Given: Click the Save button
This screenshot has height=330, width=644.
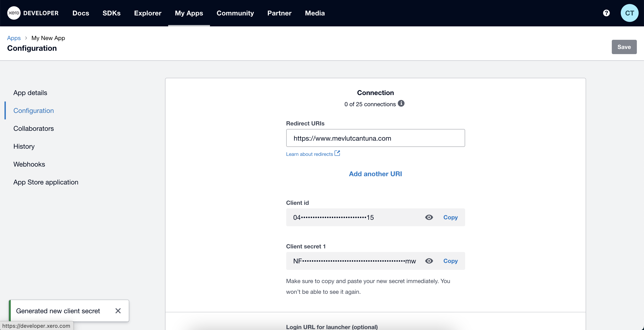Looking at the screenshot, I should (624, 47).
